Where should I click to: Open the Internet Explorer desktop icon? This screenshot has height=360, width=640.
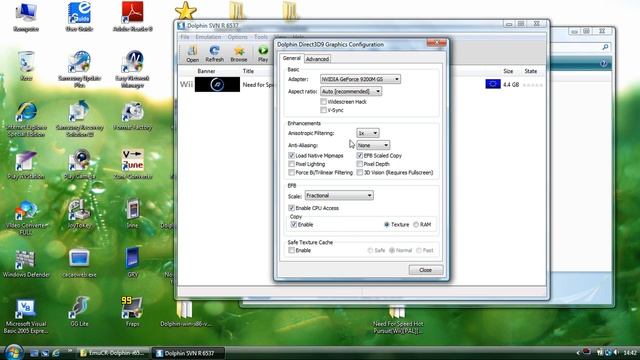pyautogui.click(x=27, y=119)
